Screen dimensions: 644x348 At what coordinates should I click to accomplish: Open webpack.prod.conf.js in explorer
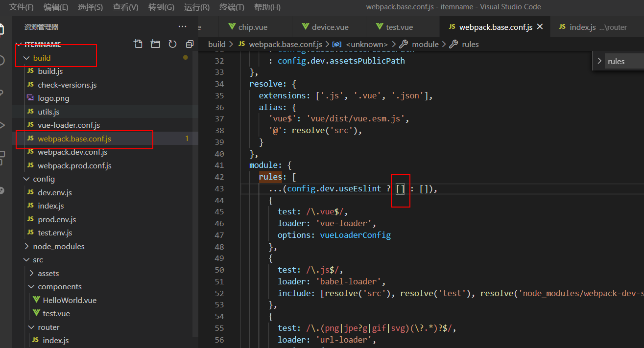click(74, 165)
